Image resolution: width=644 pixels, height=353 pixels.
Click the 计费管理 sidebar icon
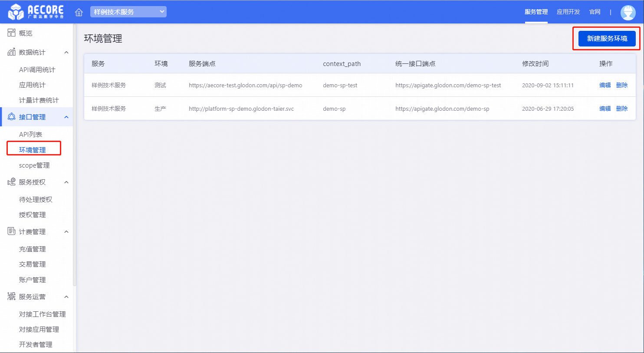pos(12,231)
